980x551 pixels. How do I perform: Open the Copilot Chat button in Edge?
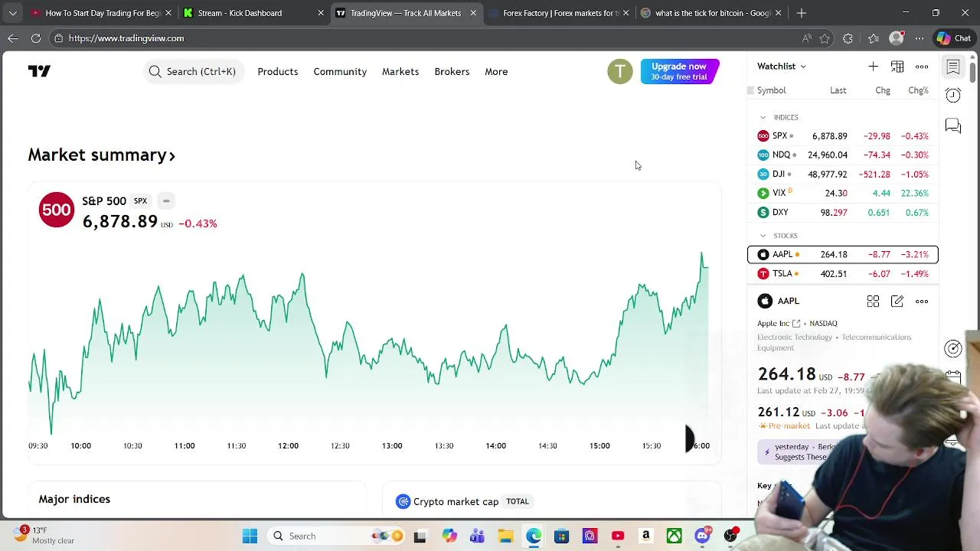[x=954, y=38]
